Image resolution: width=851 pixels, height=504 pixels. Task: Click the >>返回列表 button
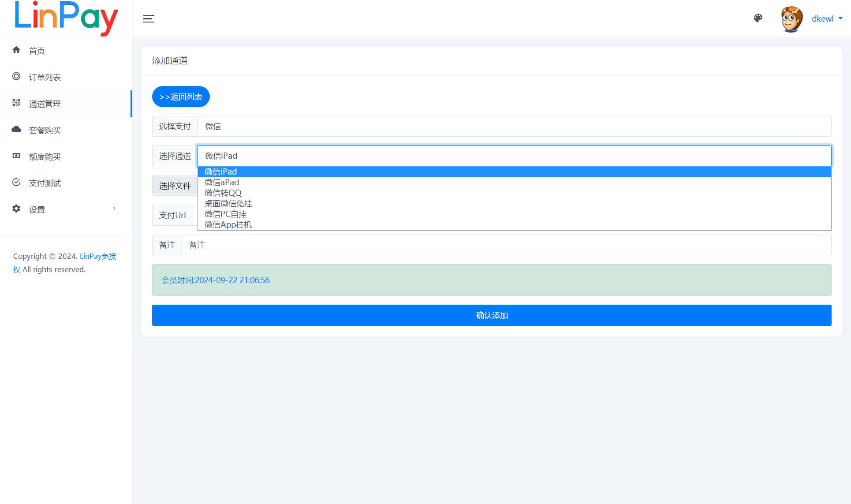181,97
